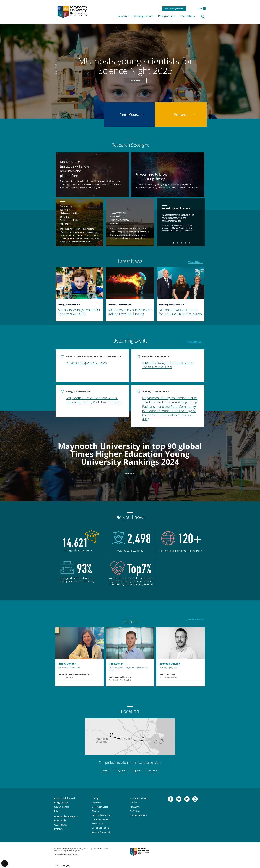
Task: Select the last Repository Publications slider dot
Action: click(x=189, y=243)
